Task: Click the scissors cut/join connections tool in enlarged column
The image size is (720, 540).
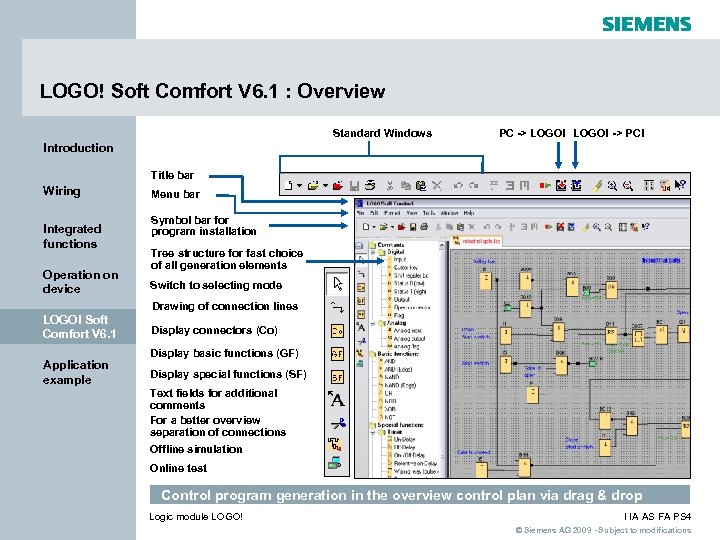Action: point(338,423)
